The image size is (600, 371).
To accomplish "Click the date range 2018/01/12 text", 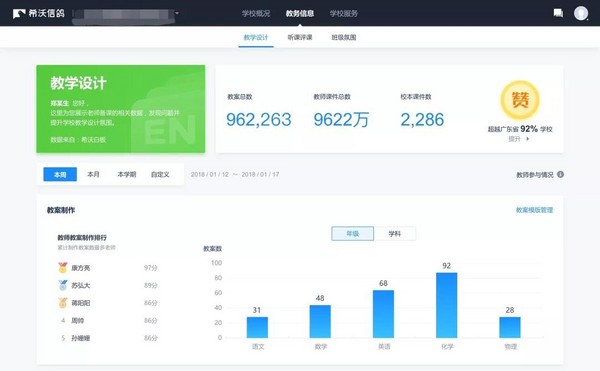I will (x=235, y=174).
